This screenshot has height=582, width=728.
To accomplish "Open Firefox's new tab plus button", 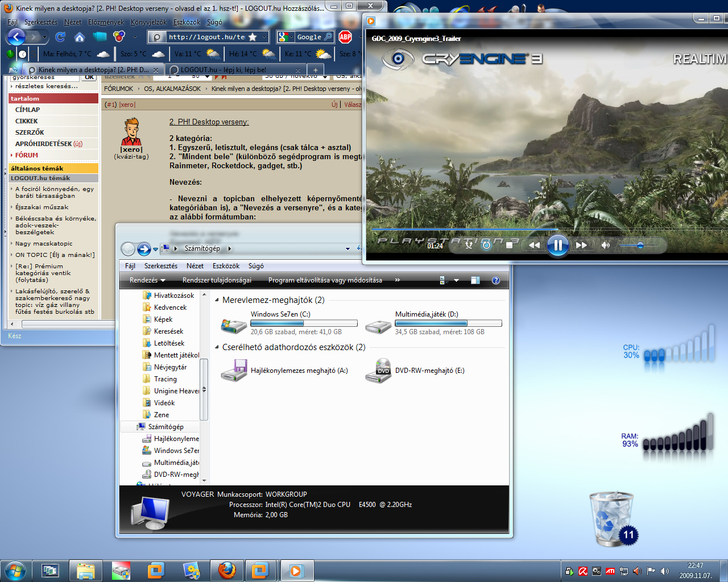I will pos(315,70).
